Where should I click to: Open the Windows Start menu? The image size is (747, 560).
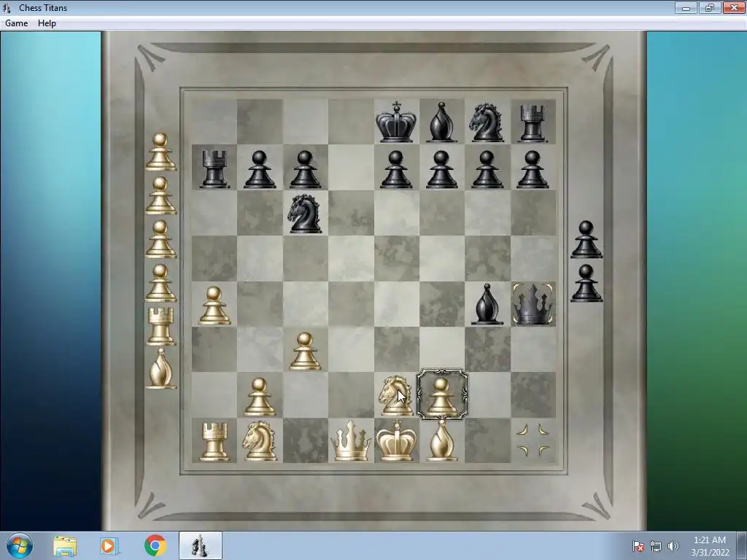point(20,545)
